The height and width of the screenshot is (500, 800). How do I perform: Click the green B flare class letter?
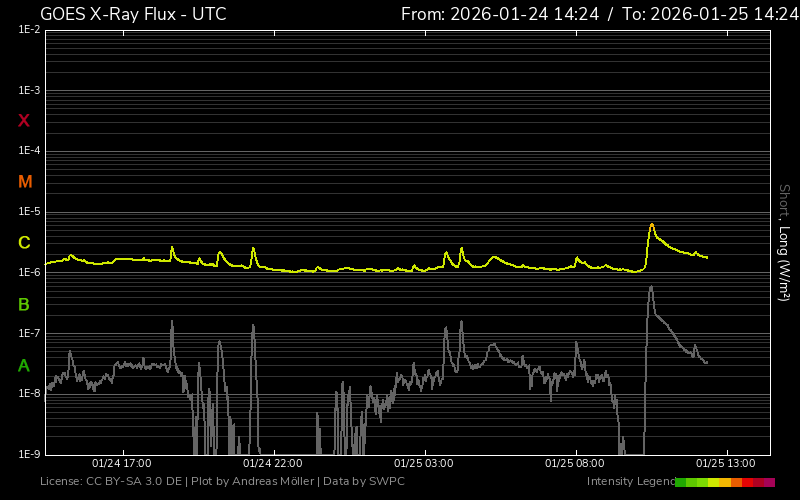tap(23, 305)
